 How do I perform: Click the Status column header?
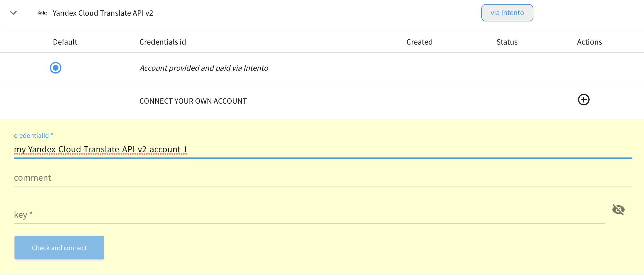click(507, 42)
